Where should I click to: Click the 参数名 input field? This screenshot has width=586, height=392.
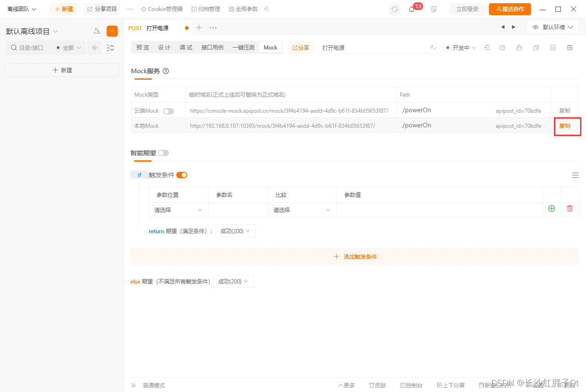(238, 210)
